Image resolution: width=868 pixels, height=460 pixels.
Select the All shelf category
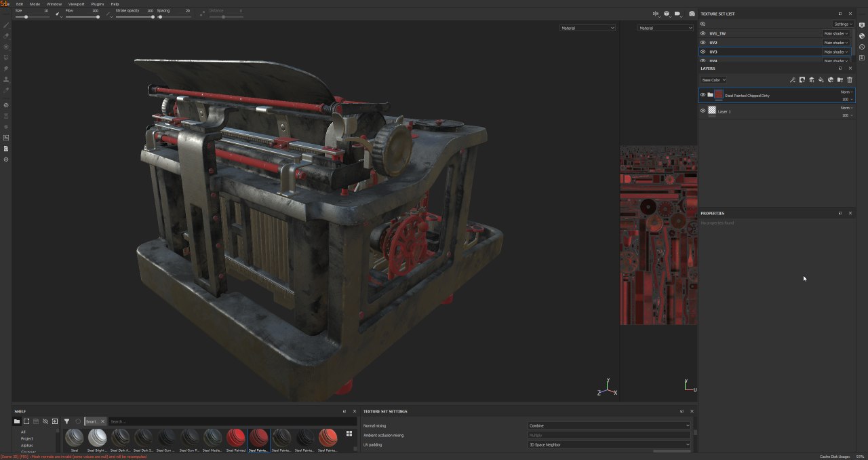tap(23, 432)
